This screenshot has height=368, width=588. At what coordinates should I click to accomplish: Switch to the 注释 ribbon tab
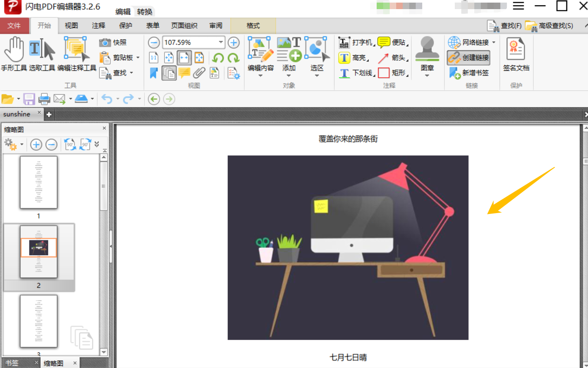(x=99, y=26)
